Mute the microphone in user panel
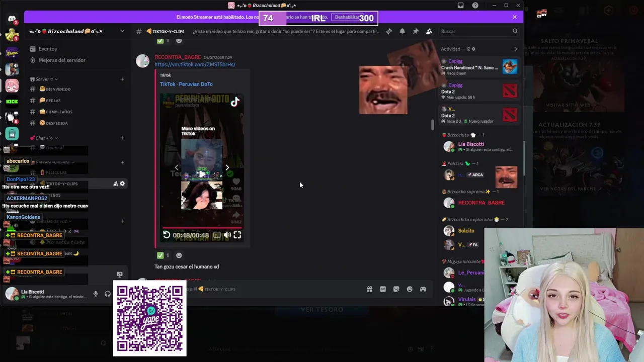The image size is (644, 362). [96, 294]
